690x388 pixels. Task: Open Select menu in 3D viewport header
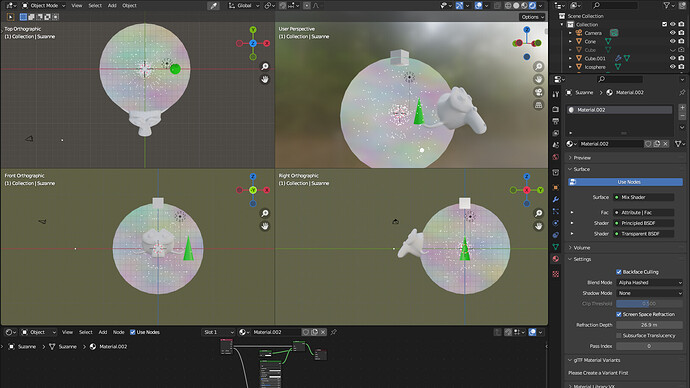point(95,6)
